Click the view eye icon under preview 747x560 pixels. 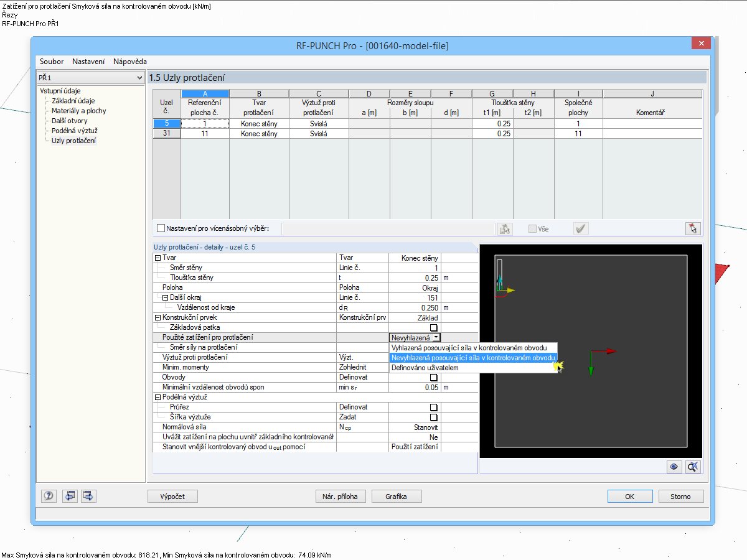[674, 467]
